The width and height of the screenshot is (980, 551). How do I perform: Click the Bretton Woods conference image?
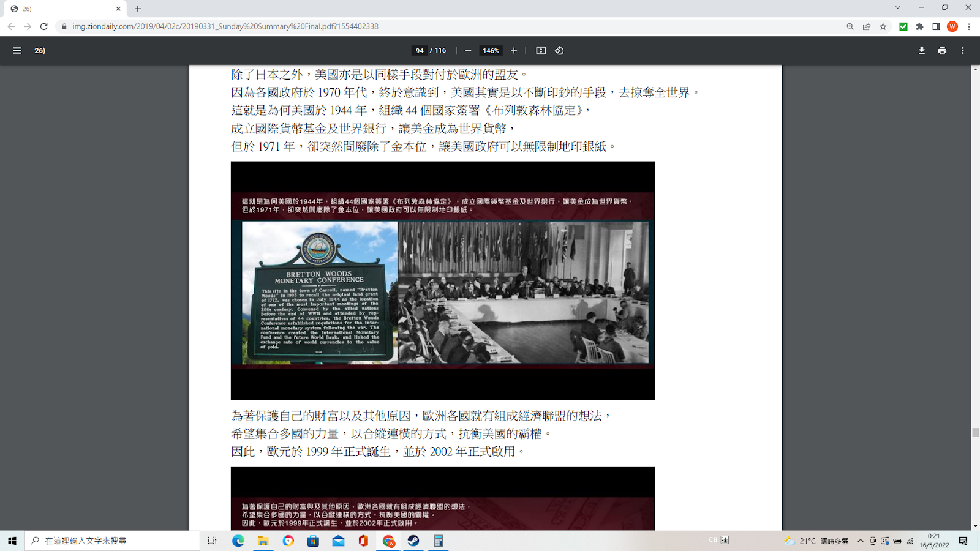tap(443, 280)
